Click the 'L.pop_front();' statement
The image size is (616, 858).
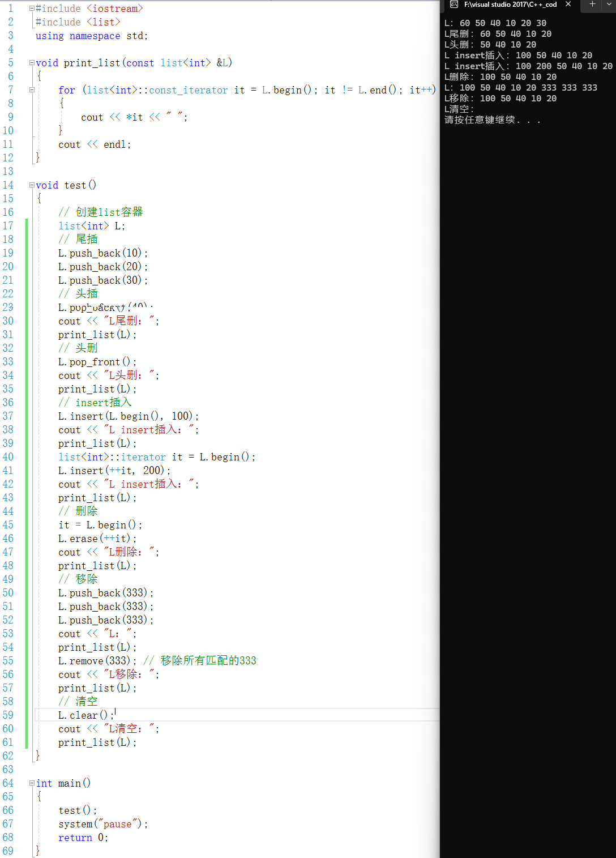tap(97, 362)
